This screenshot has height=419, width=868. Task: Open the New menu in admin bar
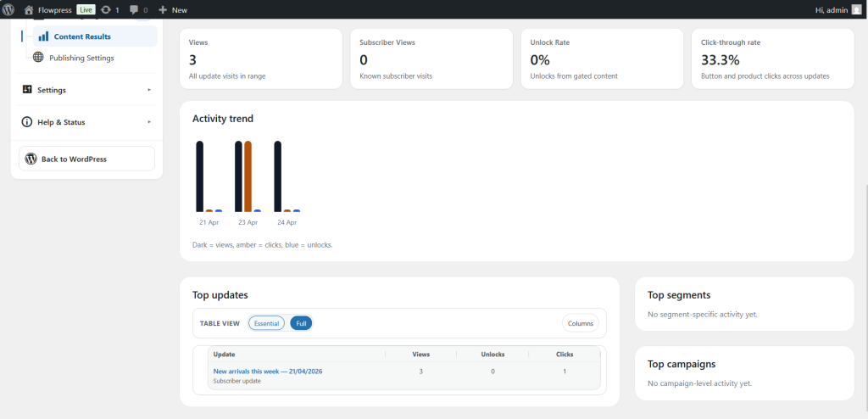173,9
